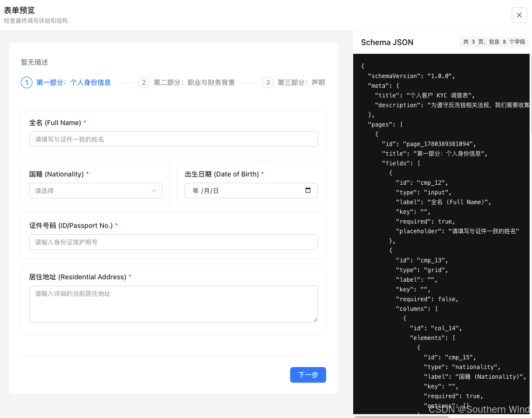
Task: Click the "required": false line
Action: pyautogui.click(x=427, y=299)
